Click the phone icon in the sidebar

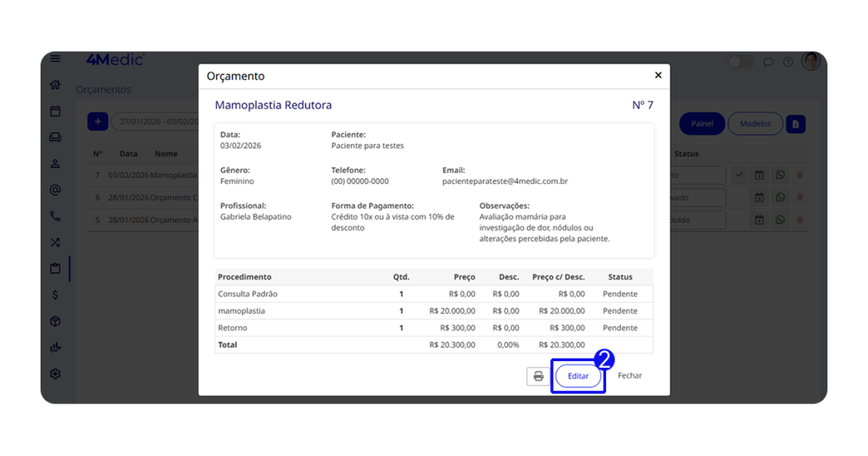point(55,216)
